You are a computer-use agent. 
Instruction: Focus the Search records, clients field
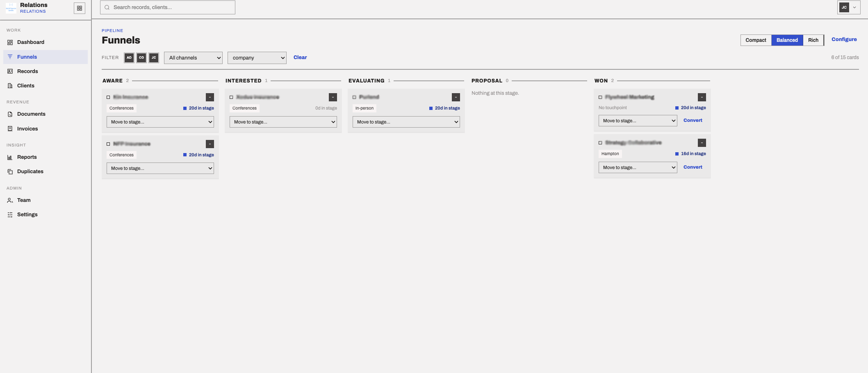[x=168, y=7]
